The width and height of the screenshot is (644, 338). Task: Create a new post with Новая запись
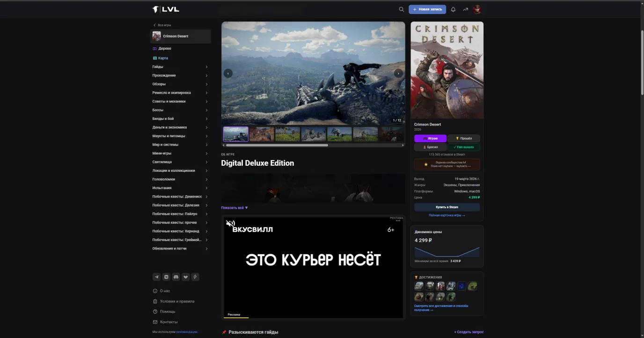pos(427,9)
